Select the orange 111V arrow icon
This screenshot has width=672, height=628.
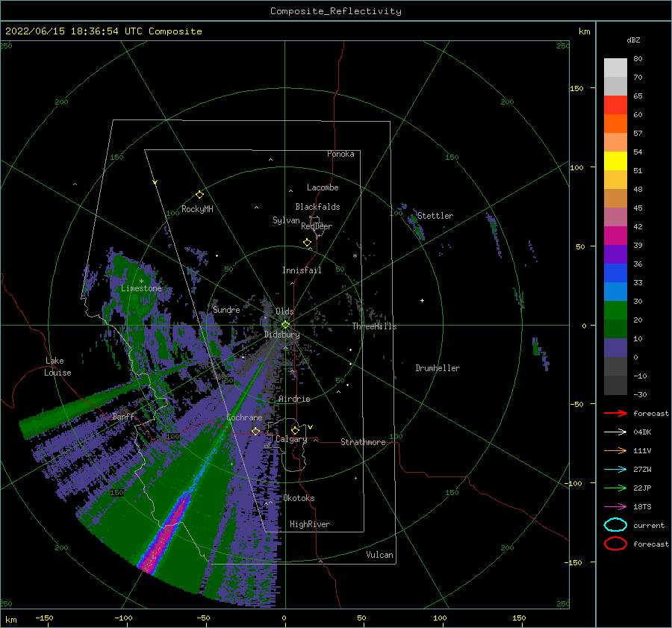615,450
